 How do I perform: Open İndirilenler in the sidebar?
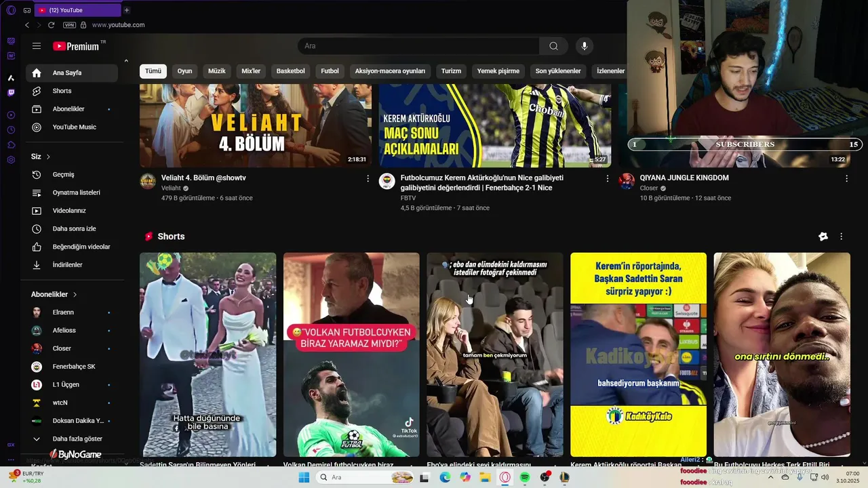tap(72, 264)
